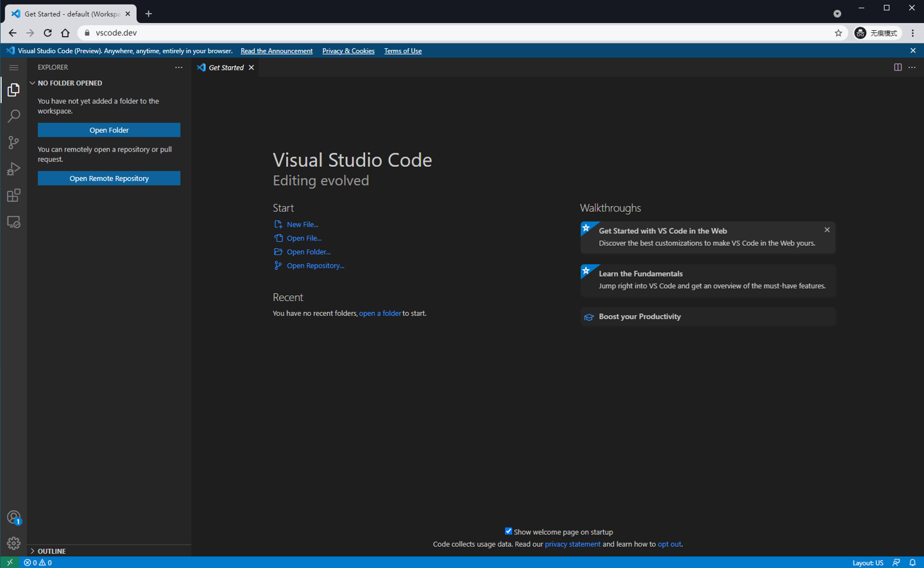Click the blue Open Folder button
The width and height of the screenshot is (924, 568).
coord(109,130)
